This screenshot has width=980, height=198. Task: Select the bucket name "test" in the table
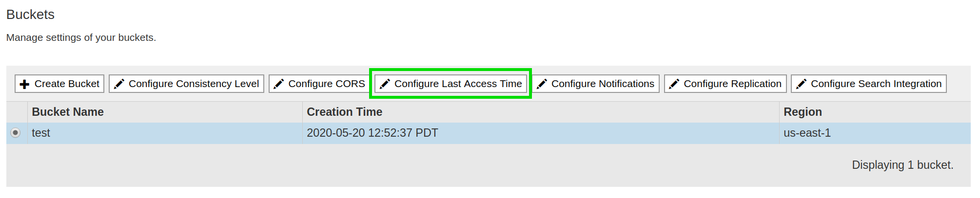tap(41, 133)
